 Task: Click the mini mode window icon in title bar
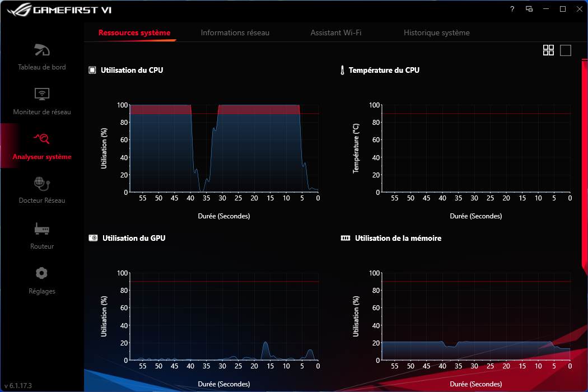(x=529, y=9)
